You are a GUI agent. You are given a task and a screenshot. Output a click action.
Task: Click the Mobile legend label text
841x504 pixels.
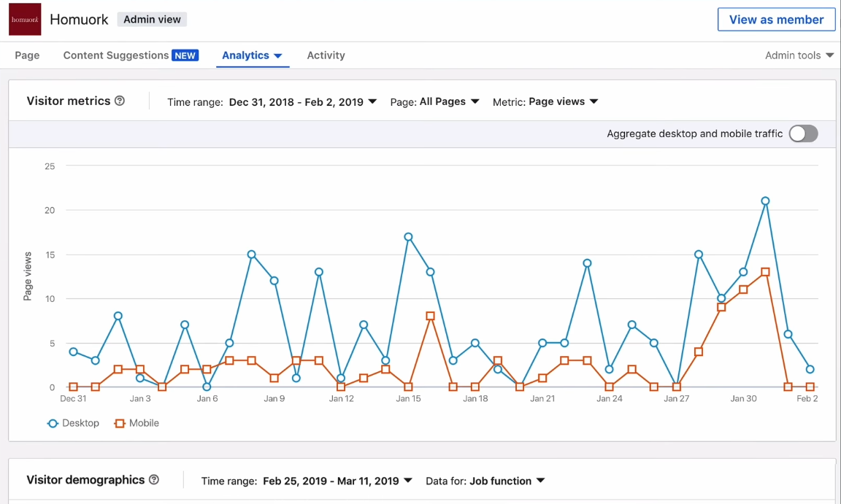pyautogui.click(x=144, y=423)
